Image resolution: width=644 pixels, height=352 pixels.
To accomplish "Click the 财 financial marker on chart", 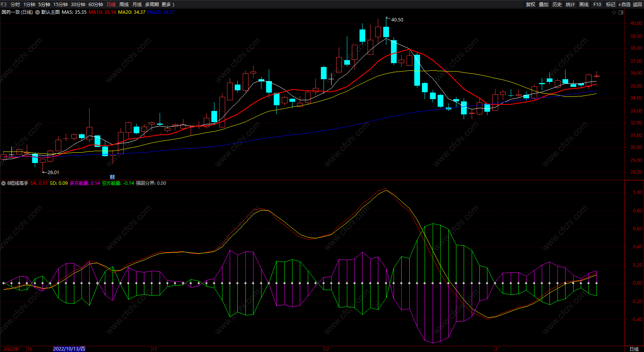I will tap(112, 177).
